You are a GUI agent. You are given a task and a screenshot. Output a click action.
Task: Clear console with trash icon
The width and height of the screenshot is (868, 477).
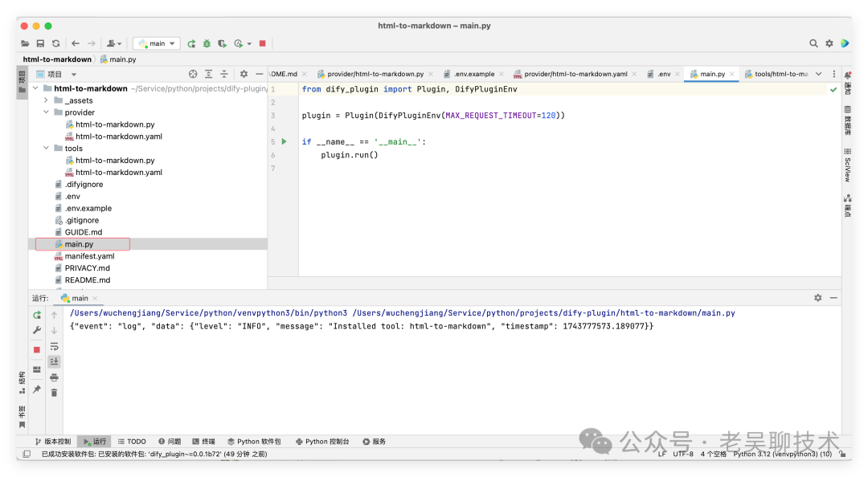pyautogui.click(x=55, y=393)
